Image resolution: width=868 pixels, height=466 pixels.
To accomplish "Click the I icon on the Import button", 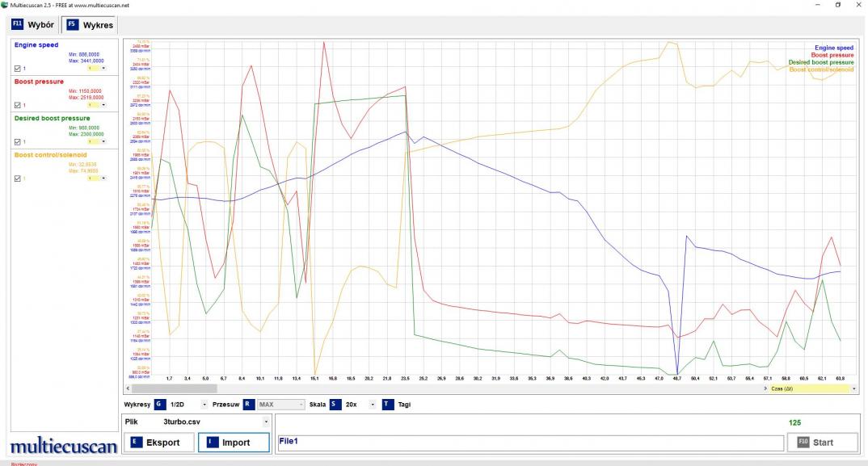I will (211, 443).
